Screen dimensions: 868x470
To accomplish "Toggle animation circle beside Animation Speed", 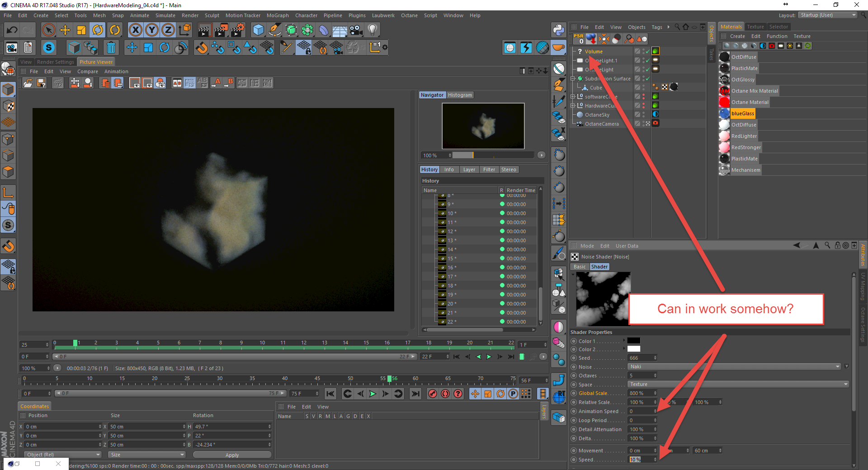I will click(x=574, y=411).
